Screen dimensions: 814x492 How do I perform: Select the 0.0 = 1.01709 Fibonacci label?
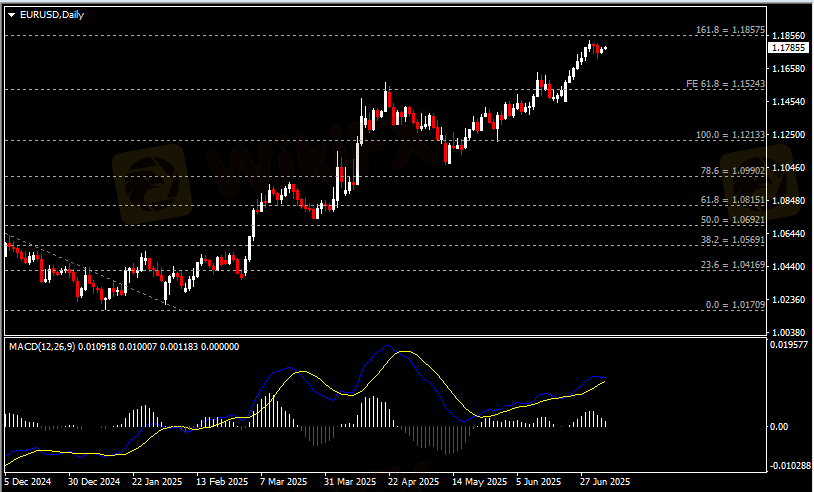point(736,305)
